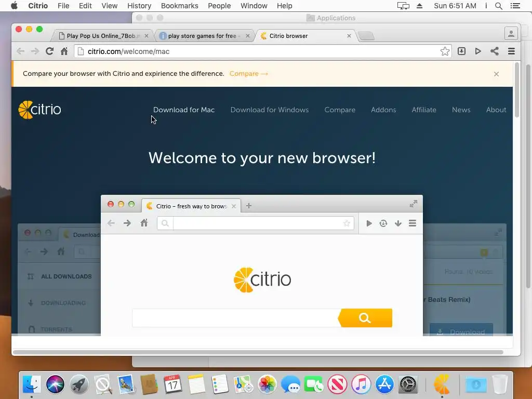Click the screen mirroring display icon
This screenshot has height=399, width=532.
click(x=403, y=6)
